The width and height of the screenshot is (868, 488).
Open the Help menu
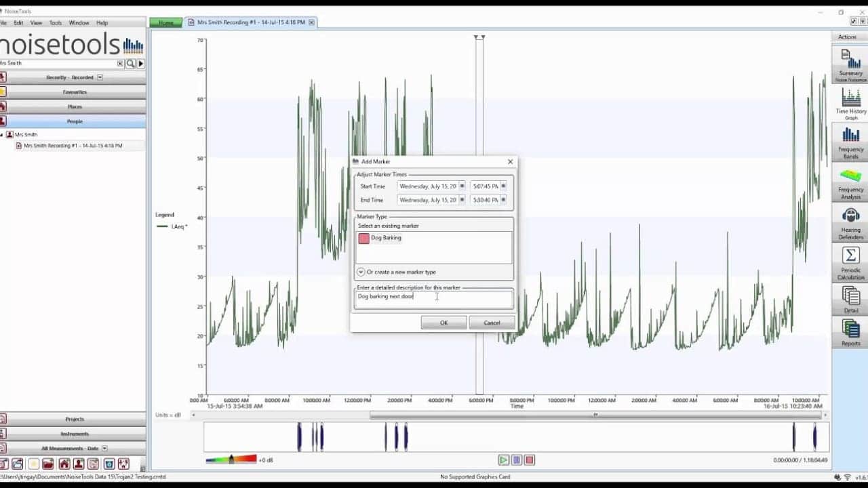tap(102, 23)
